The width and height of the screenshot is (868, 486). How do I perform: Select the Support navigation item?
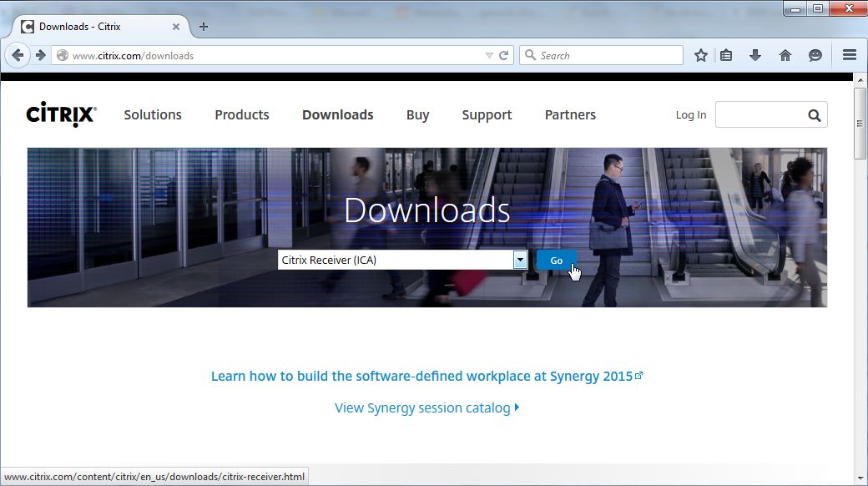point(487,115)
